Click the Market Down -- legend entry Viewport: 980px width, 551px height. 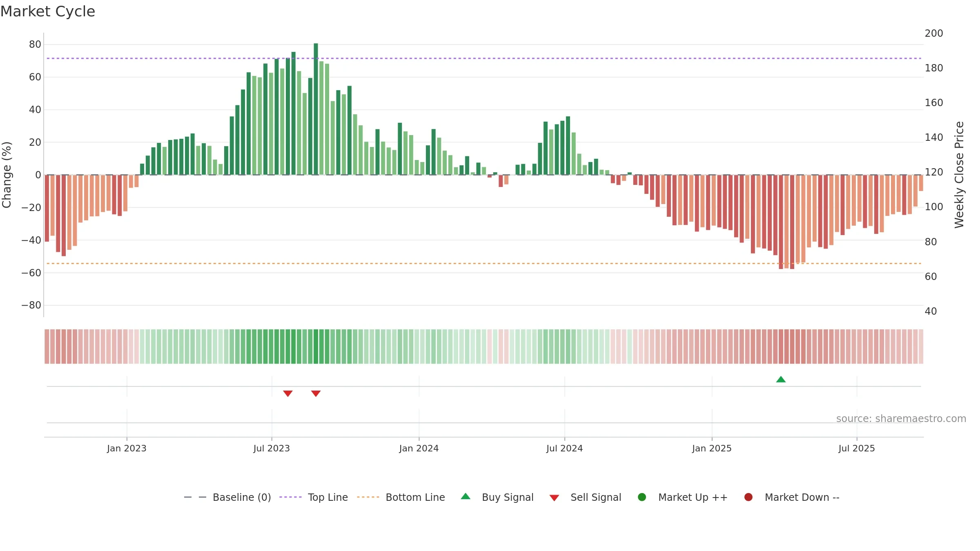792,497
